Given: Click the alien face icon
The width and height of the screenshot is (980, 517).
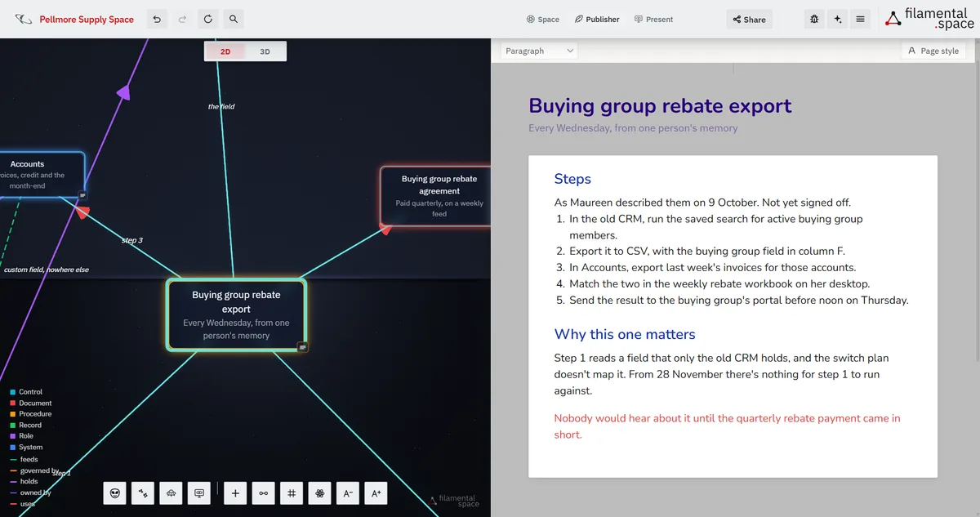Looking at the screenshot, I should (x=115, y=492).
